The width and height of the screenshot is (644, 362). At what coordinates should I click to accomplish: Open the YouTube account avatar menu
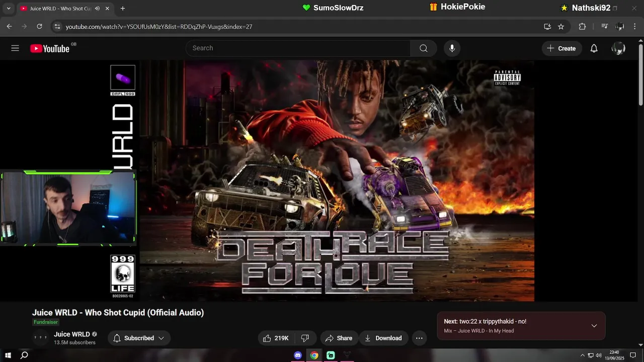click(618, 48)
